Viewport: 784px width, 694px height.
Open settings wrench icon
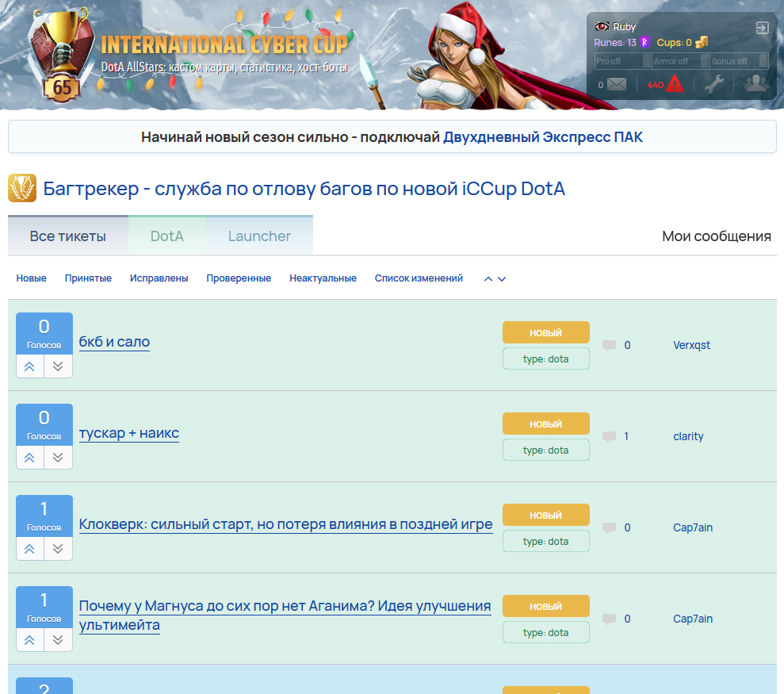point(714,83)
